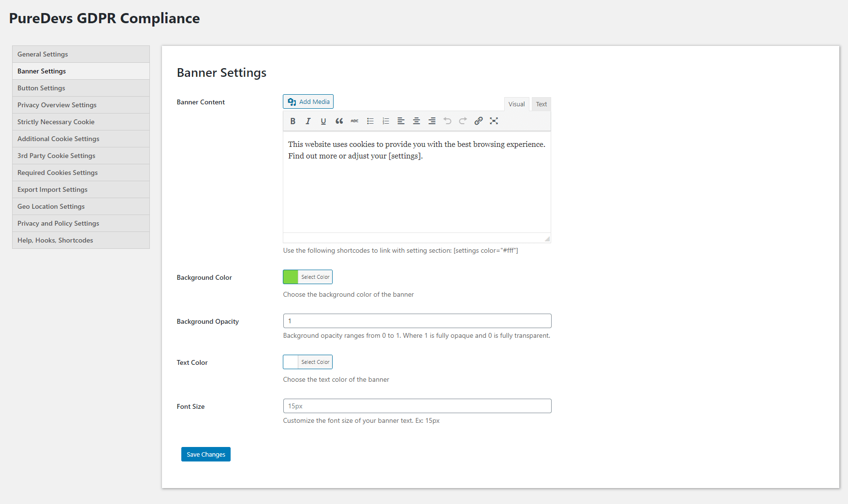The image size is (848, 504).
Task: Save the banner settings changes
Action: (x=205, y=454)
